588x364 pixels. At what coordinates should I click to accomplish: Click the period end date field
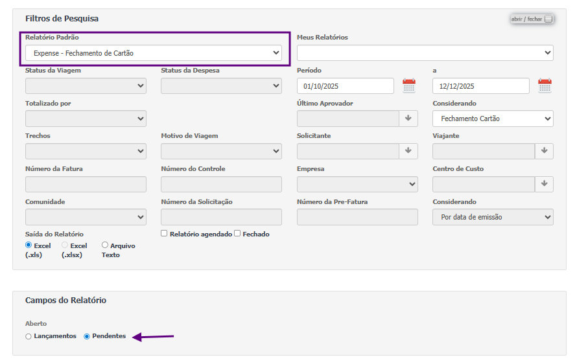[480, 86]
